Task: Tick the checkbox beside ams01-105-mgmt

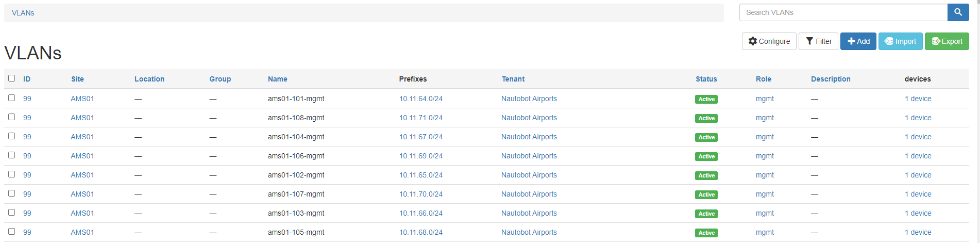Action: pos(12,232)
